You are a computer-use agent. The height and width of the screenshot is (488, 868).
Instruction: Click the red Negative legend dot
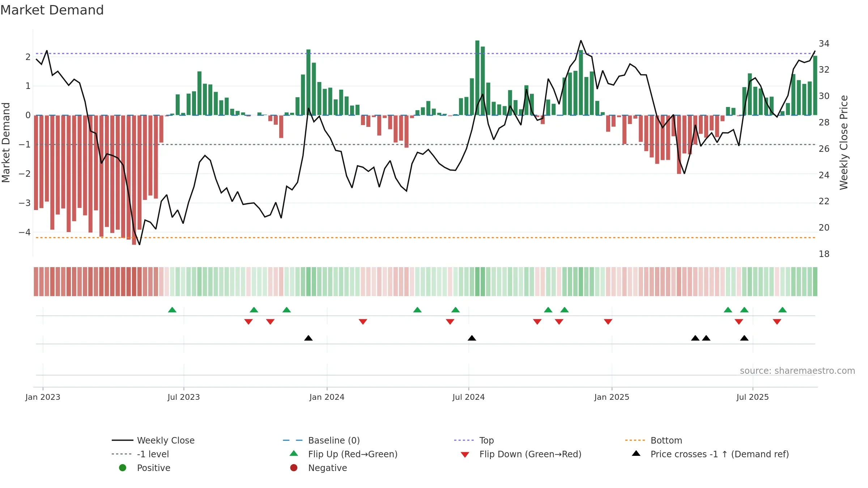294,468
